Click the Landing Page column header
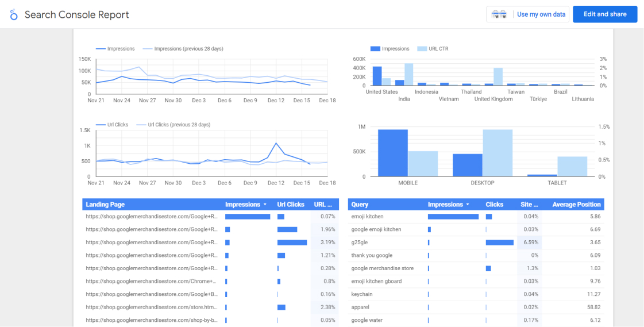Screen dimensions: 644x327 click(105, 205)
